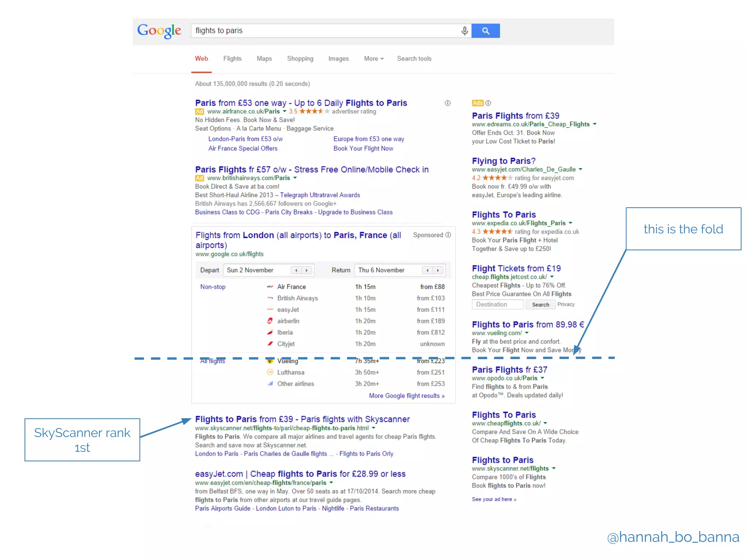
Task: Click the Privacy link in jetcost ad
Action: (x=566, y=304)
